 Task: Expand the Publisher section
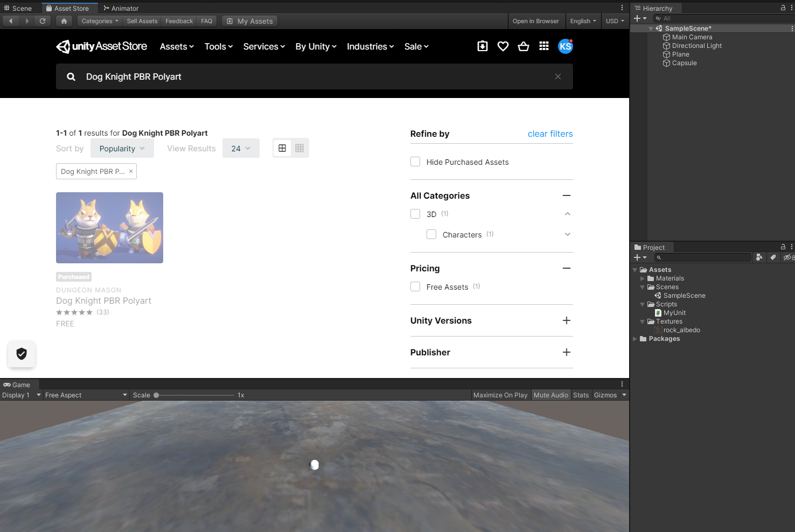567,352
